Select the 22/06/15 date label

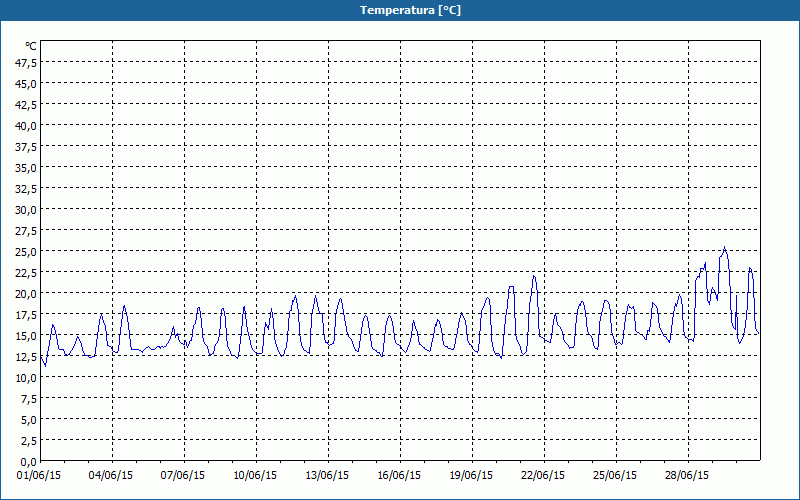point(543,476)
